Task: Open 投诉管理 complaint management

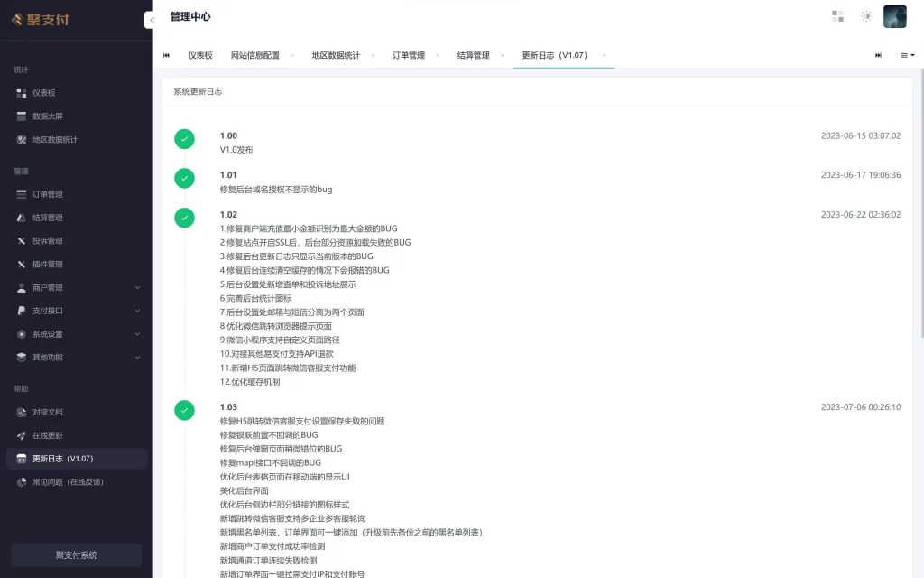Action: click(x=20, y=240)
